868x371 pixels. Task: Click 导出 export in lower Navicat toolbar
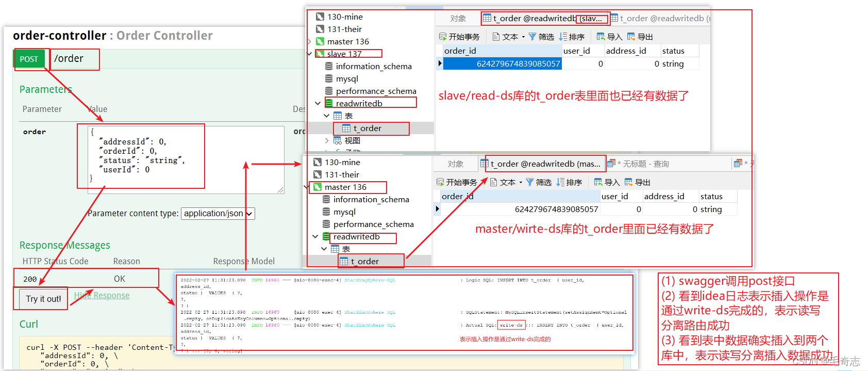(x=637, y=182)
